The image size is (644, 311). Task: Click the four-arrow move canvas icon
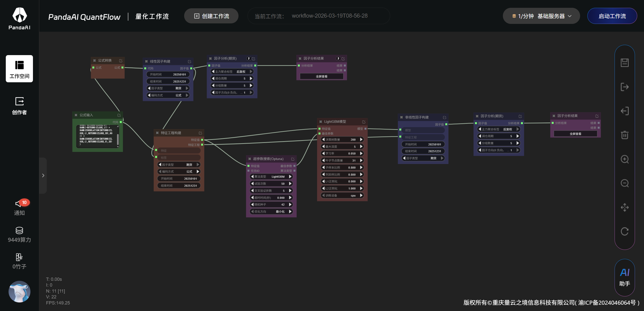coord(625,207)
